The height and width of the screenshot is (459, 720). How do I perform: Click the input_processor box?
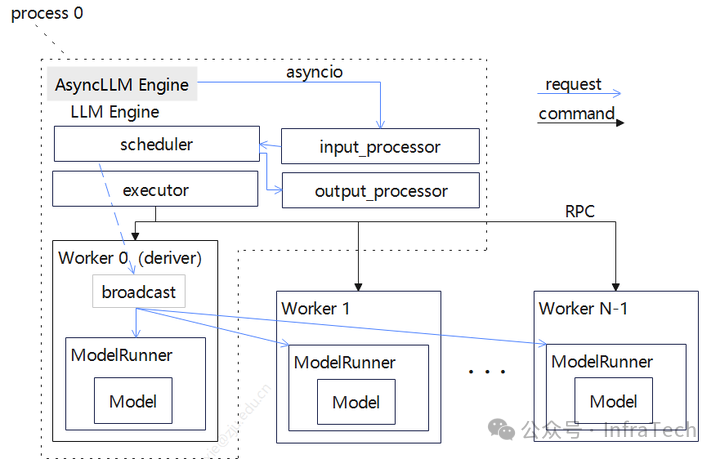pyautogui.click(x=380, y=147)
